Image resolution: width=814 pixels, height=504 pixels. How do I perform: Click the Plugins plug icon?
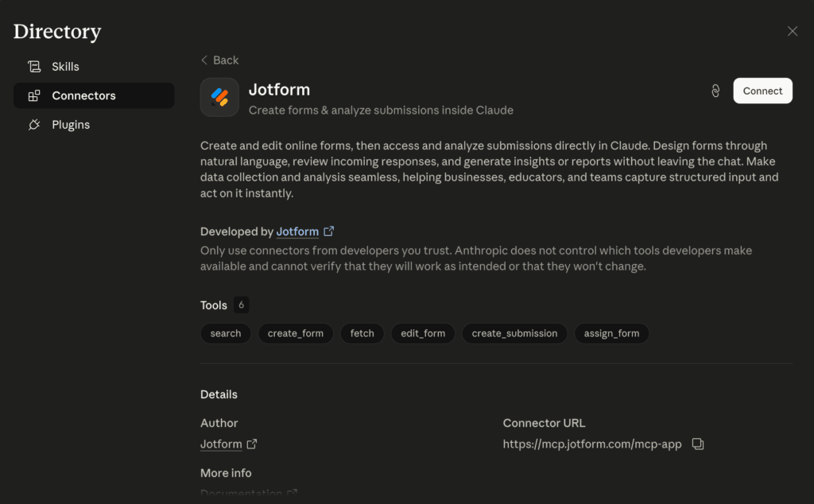pos(34,125)
